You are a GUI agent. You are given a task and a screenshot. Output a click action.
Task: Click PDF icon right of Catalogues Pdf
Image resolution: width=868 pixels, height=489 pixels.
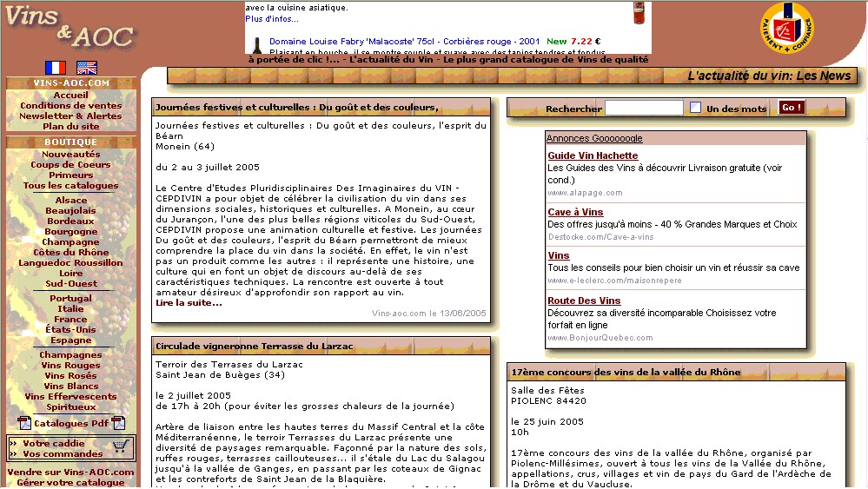(x=118, y=423)
